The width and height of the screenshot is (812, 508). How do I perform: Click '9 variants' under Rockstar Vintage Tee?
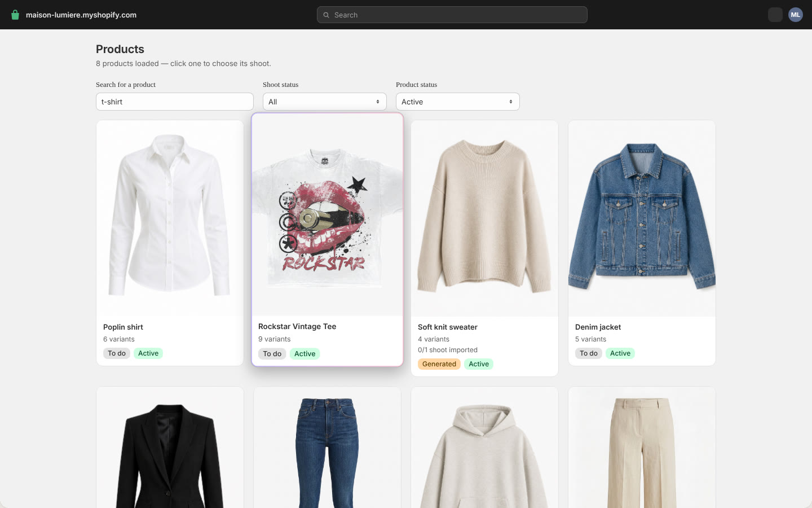point(275,339)
